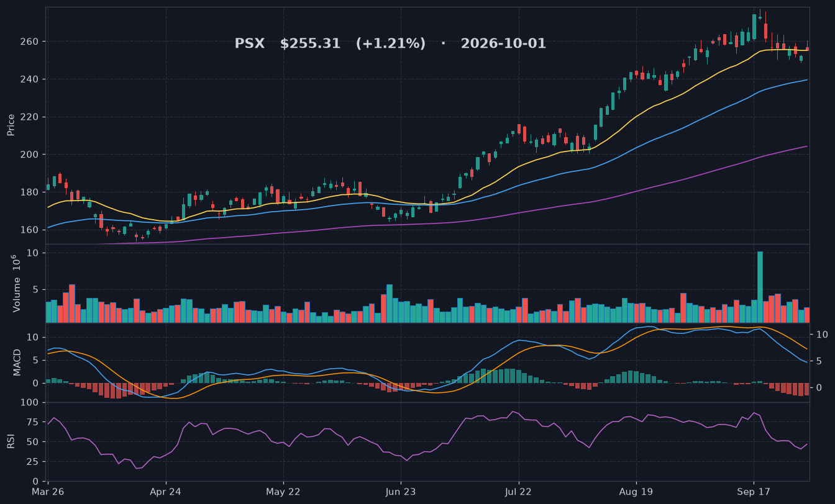The width and height of the screenshot is (835, 504).
Task: Click the Apr 24 date axis label
Action: tap(166, 491)
